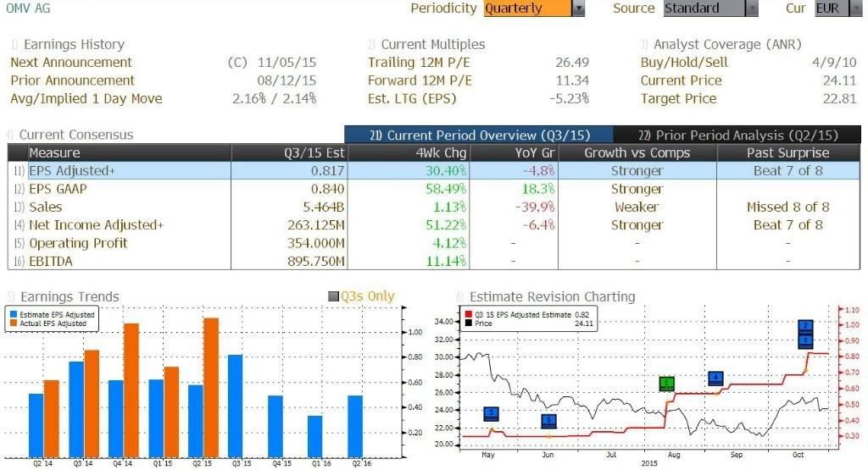Select the Operating Profit row
This screenshot has width=868, height=470.
coord(434,243)
